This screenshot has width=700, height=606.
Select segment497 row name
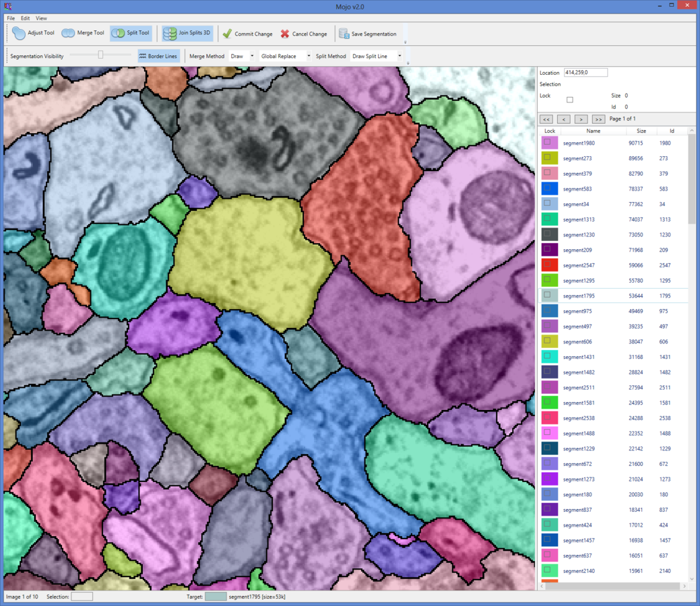(x=577, y=326)
